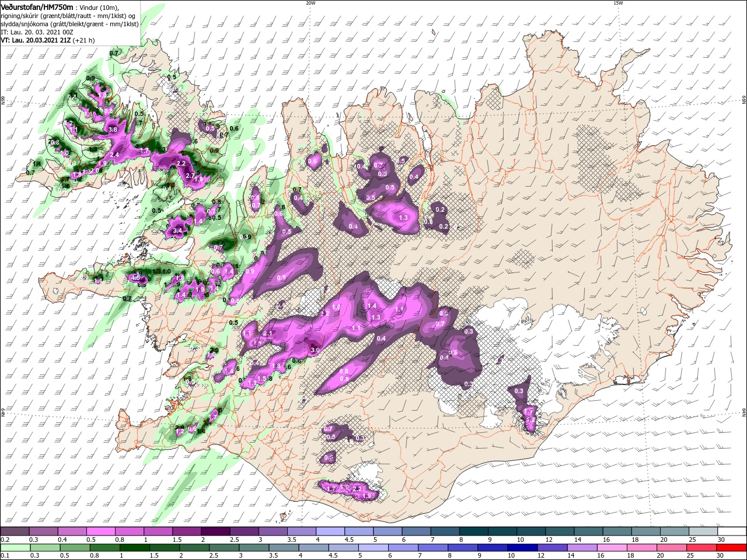Click the 3.0 precipitation value on the map
The width and height of the screenshot is (747, 560).
tap(315, 350)
